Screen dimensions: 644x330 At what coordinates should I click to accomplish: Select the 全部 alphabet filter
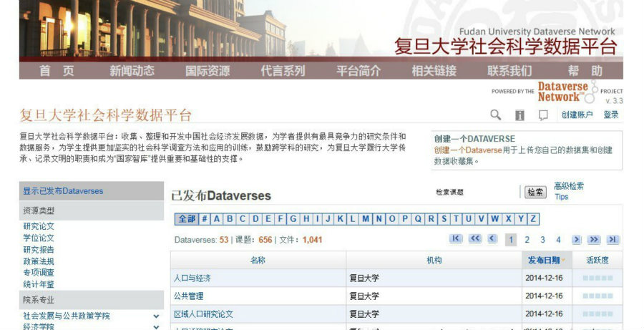[x=187, y=219]
